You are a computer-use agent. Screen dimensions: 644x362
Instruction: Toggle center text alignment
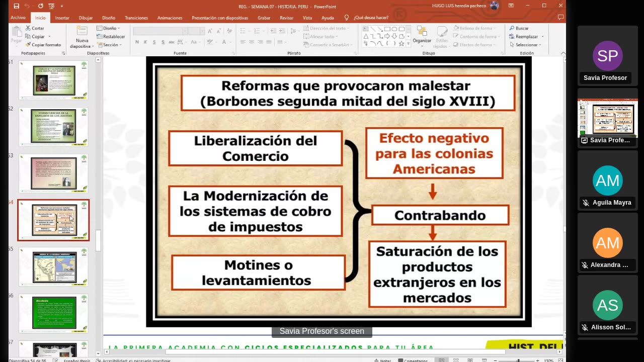pyautogui.click(x=252, y=42)
